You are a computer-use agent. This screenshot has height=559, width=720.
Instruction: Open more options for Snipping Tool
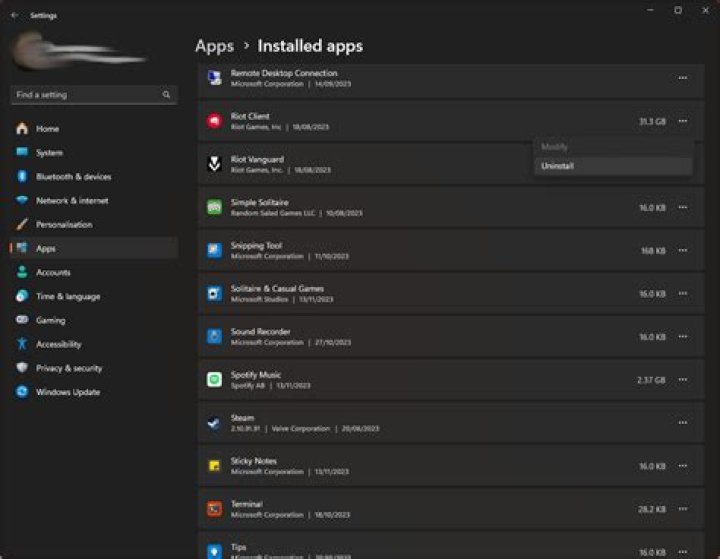point(683,250)
